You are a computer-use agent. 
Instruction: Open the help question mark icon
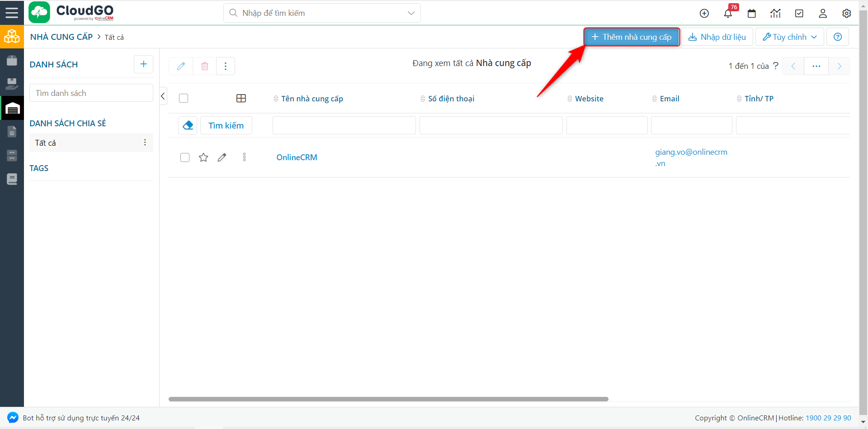pyautogui.click(x=838, y=37)
